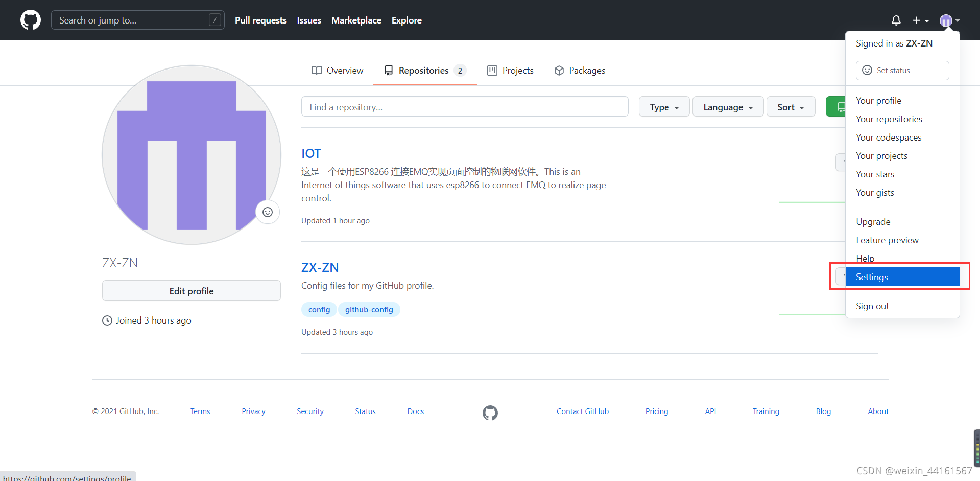Open the Contact GitHub footer link
Image resolution: width=980 pixels, height=481 pixels.
point(583,411)
